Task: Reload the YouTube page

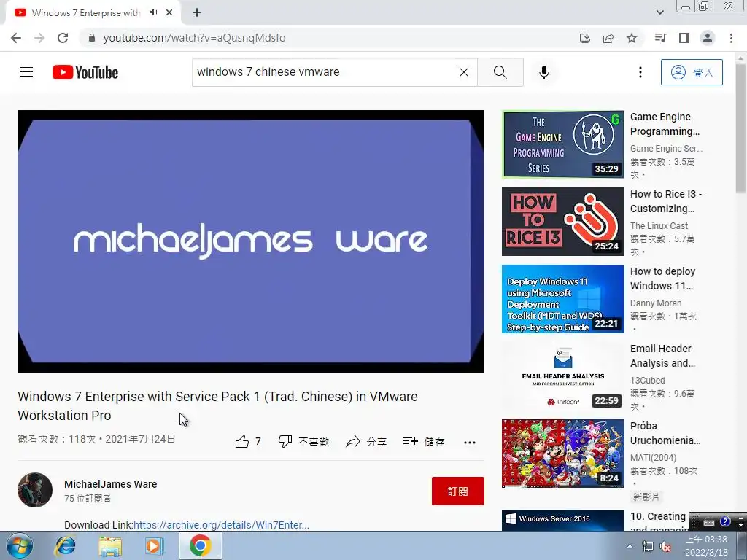Action: (63, 38)
